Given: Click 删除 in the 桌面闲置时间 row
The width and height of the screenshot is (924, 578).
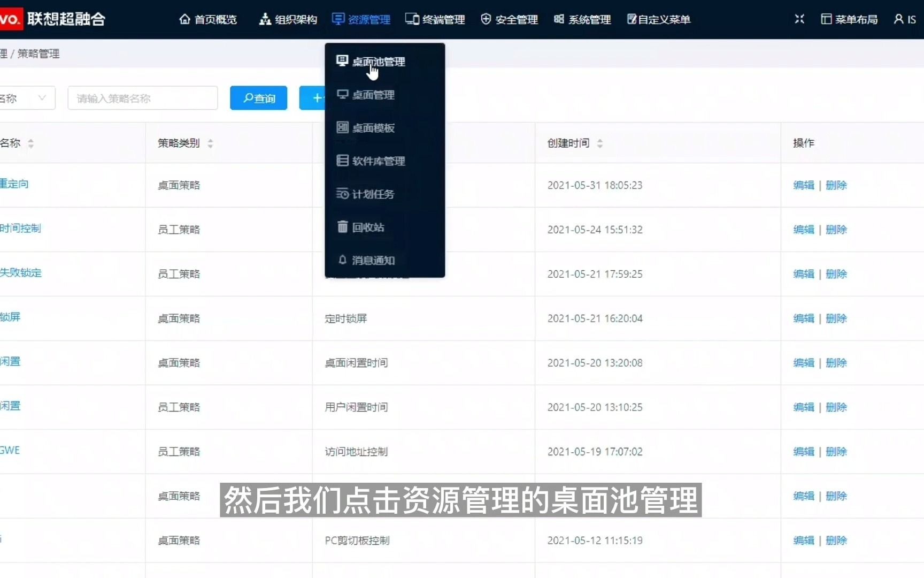Looking at the screenshot, I should [836, 363].
